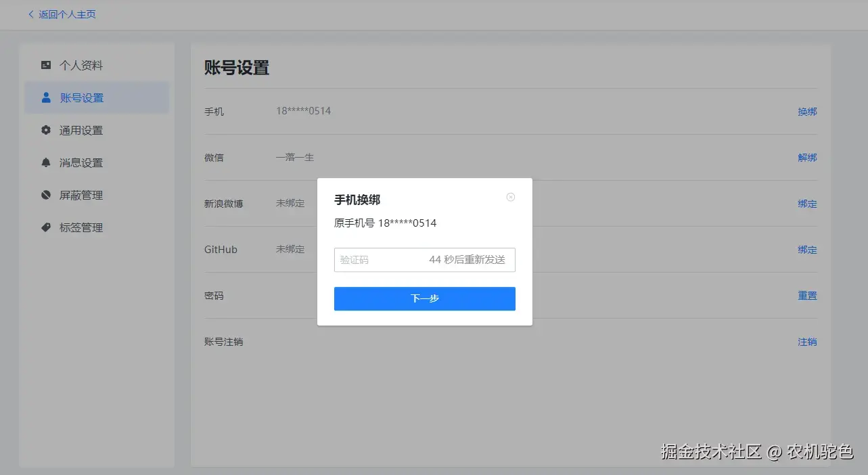Close the 手机换绑 dialog
Screen dimensions: 868x475
pyautogui.click(x=511, y=197)
